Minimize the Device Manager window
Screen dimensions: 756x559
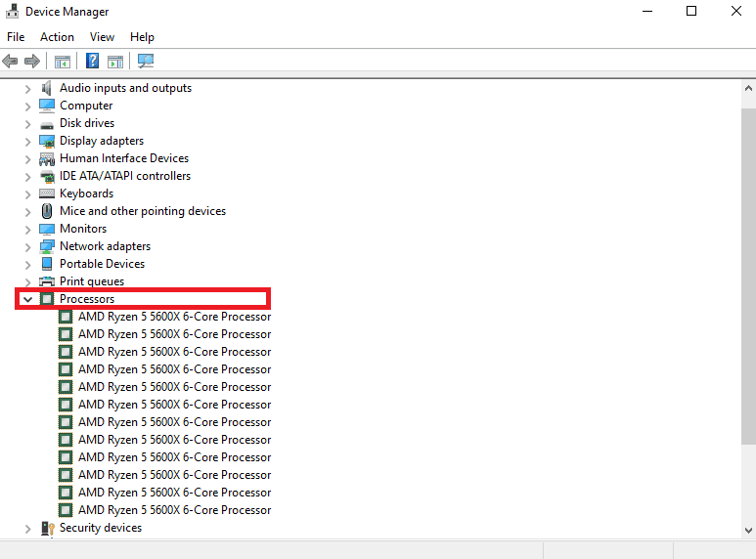(647, 11)
